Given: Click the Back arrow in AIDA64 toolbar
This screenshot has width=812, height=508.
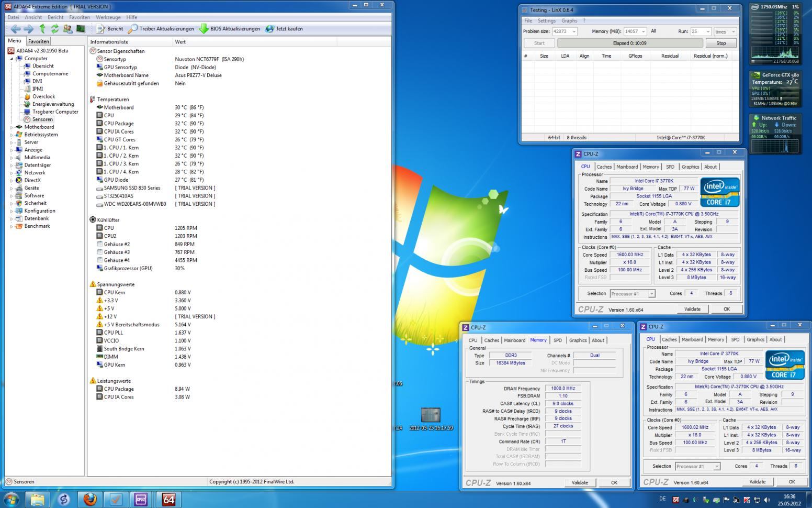Looking at the screenshot, I should pyautogui.click(x=15, y=29).
